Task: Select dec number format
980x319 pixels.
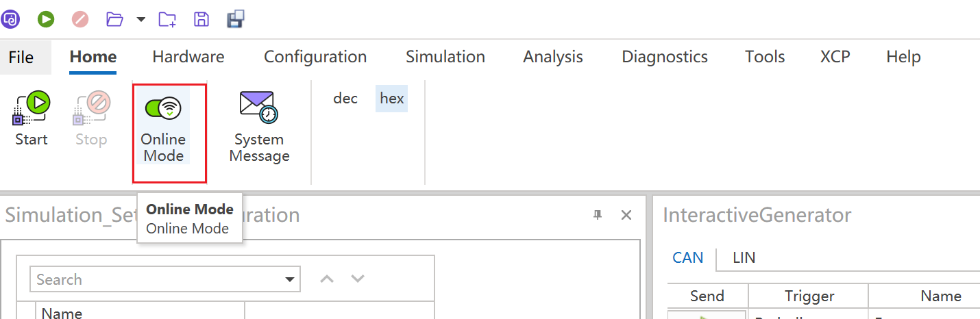Action: 345,99
